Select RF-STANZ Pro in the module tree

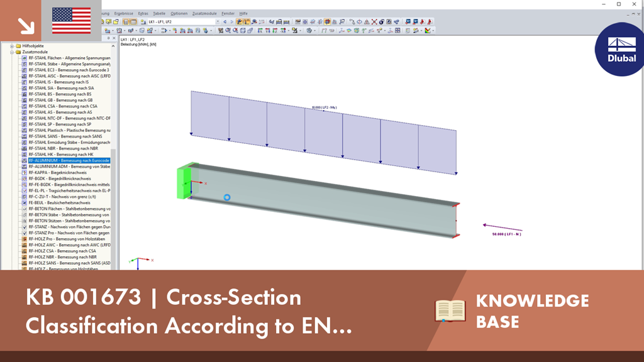tap(69, 233)
